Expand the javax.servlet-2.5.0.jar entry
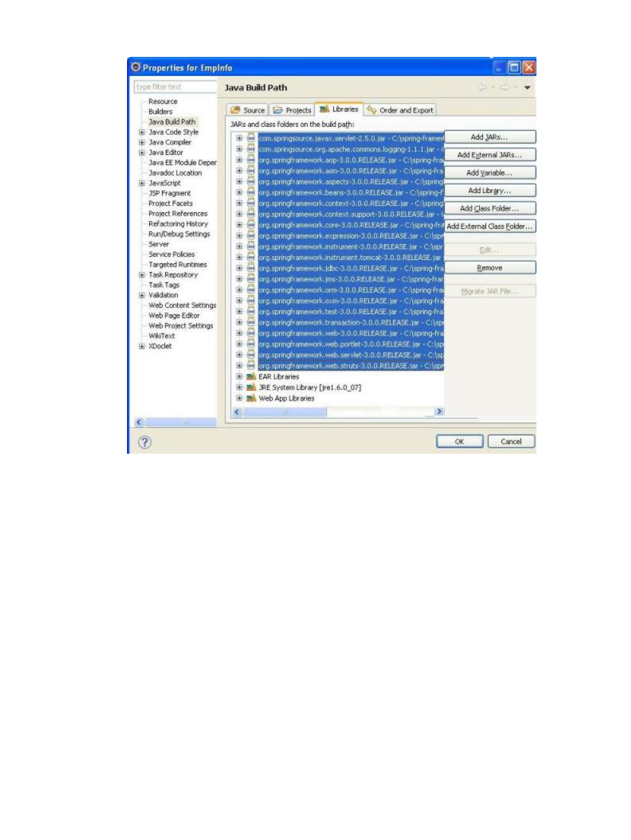 [239, 138]
